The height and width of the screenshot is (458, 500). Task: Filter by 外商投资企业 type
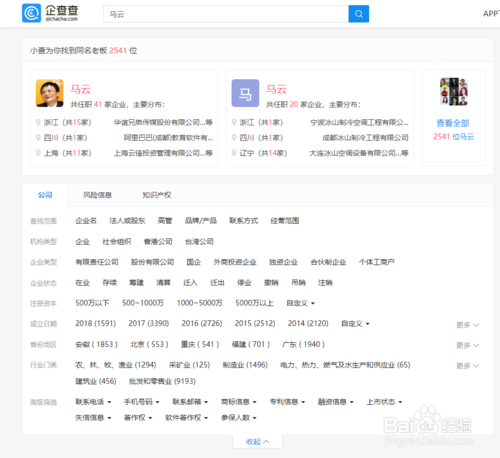(235, 262)
